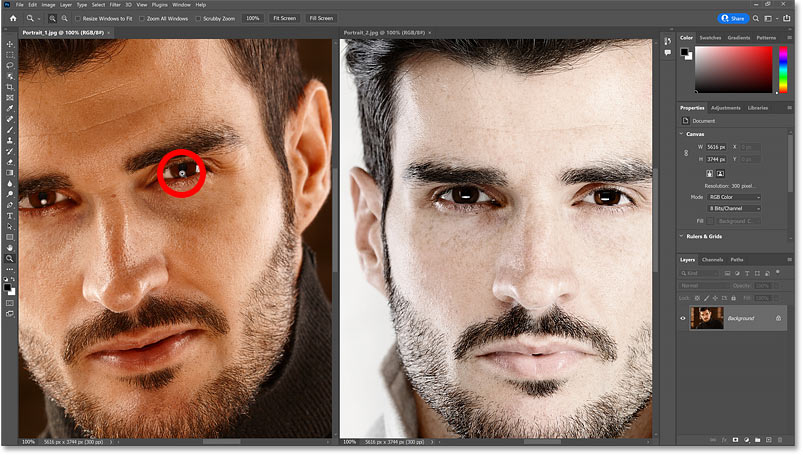This screenshot has height=455, width=803.
Task: Open the Comments panel icon
Action: 667,53
